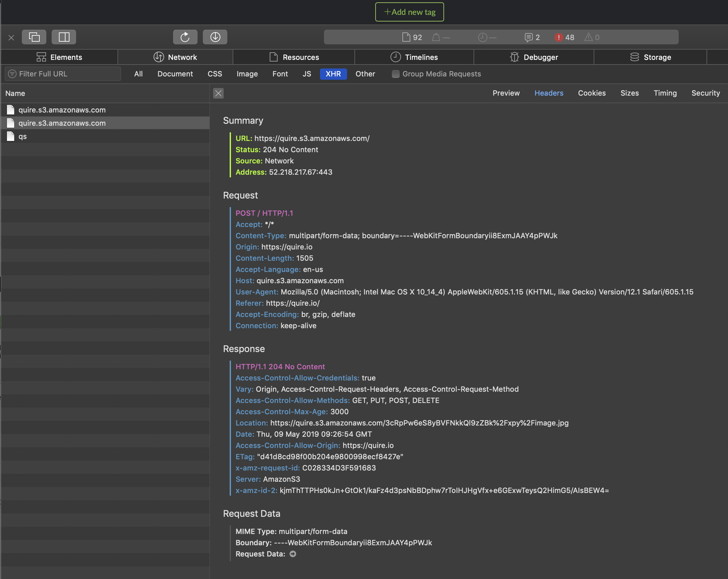Select the highlighted quire.s3.amazonaws.com request

[x=105, y=123]
